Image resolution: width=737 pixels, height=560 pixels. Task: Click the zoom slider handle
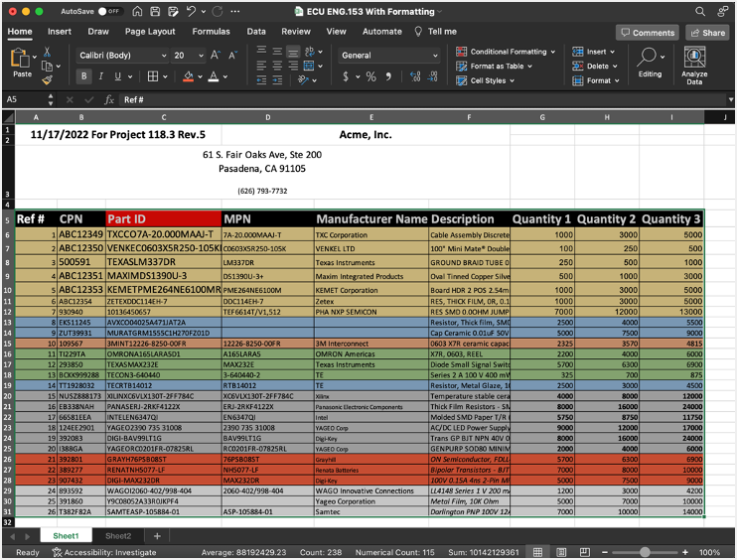[x=645, y=552]
